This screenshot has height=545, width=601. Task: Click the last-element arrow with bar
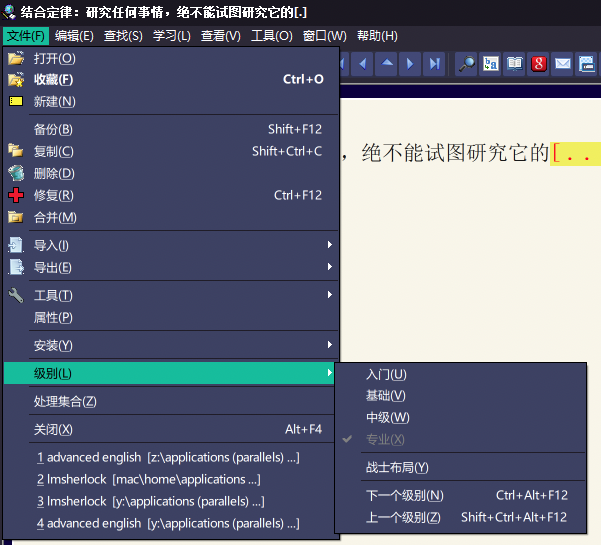[434, 64]
